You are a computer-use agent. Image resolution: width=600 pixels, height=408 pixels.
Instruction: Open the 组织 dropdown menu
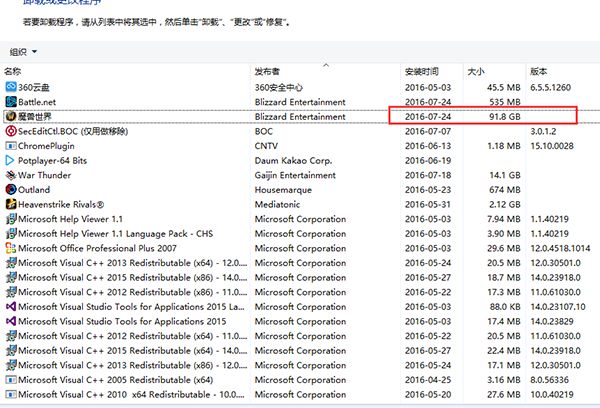click(23, 52)
